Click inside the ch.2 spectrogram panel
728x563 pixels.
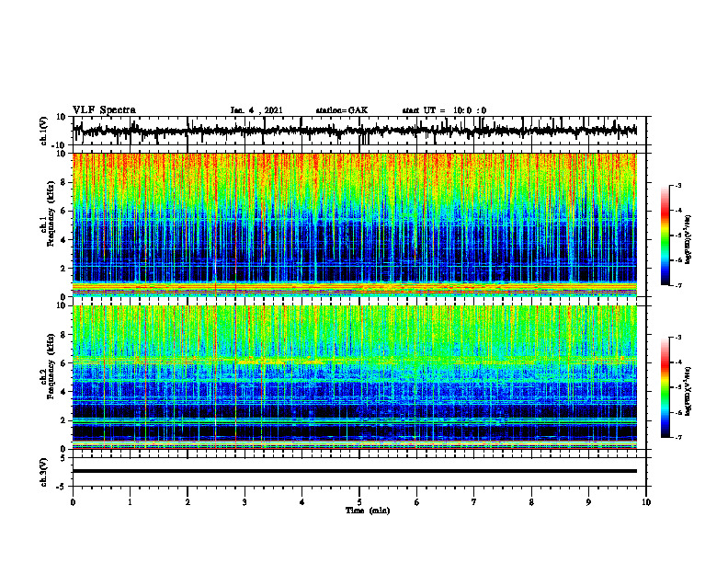point(355,377)
